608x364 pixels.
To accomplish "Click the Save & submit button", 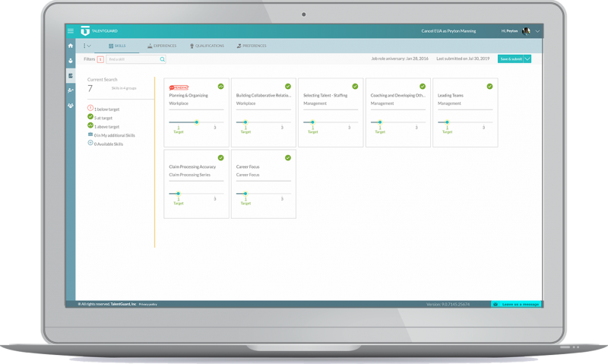I will [511, 59].
